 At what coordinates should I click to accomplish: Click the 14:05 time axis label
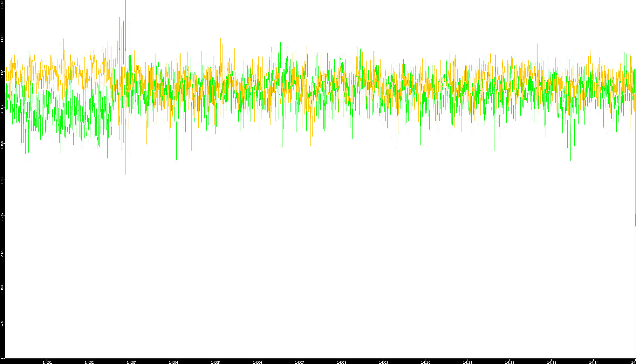pyautogui.click(x=215, y=362)
